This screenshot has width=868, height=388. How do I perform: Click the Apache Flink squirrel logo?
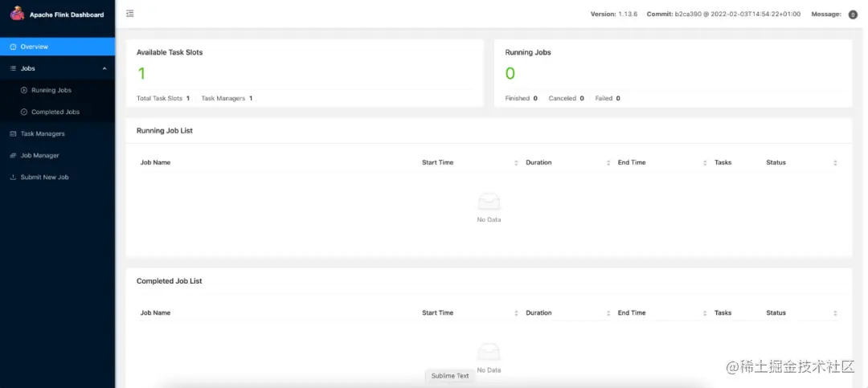[17, 14]
